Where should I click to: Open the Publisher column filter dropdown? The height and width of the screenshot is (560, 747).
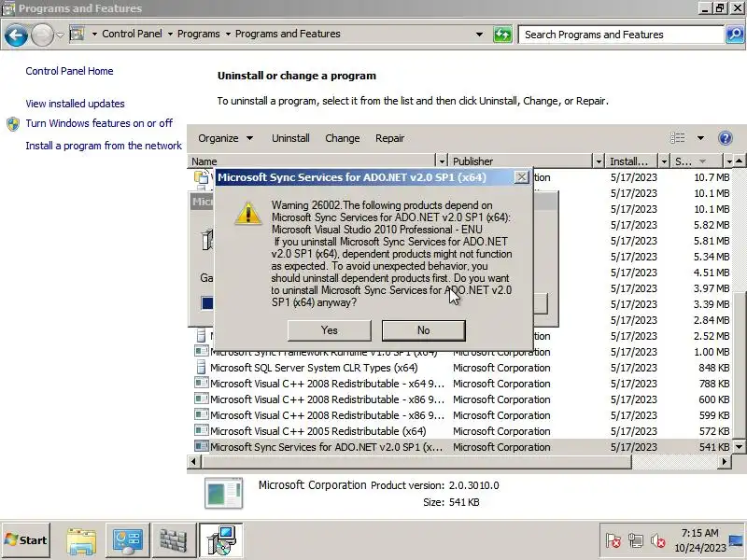click(x=599, y=161)
